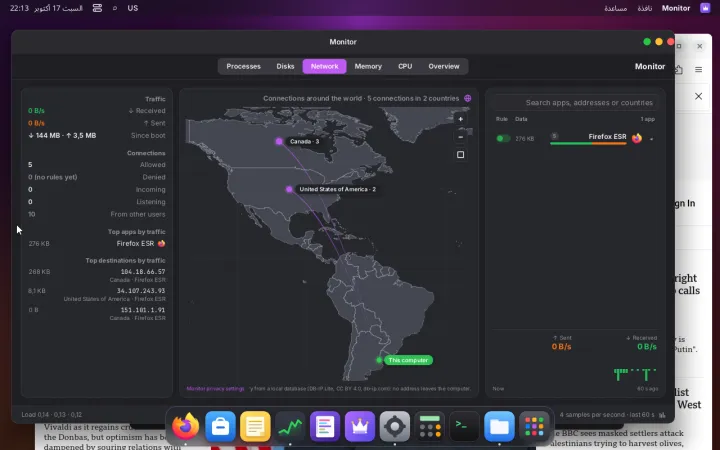Switch to the Disks tab
This screenshot has width=720, height=450.
tap(285, 66)
